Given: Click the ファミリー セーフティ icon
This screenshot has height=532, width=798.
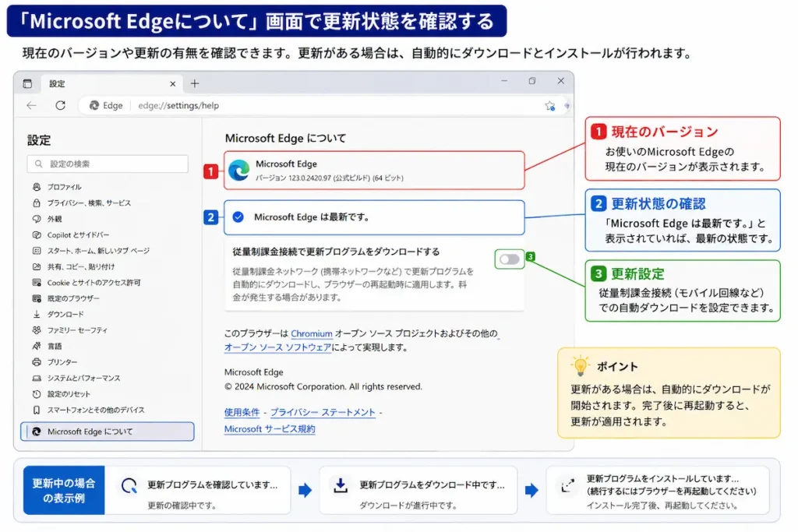Looking at the screenshot, I should click(37, 330).
